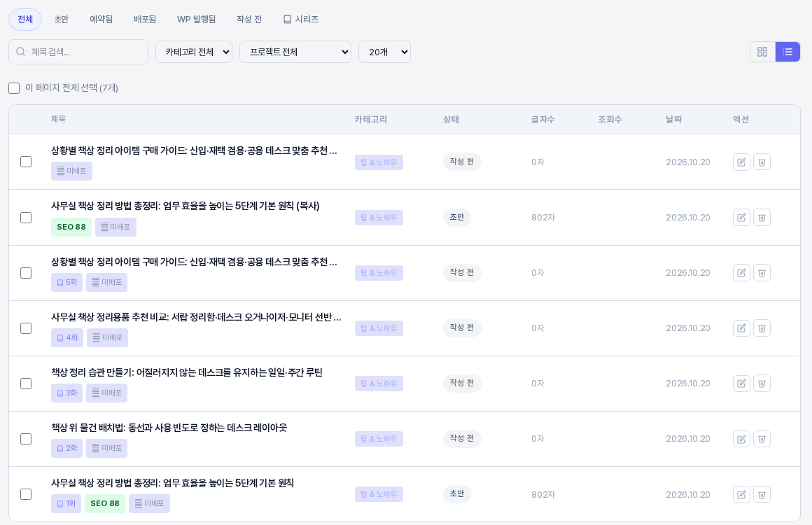The width and height of the screenshot is (812, 525).
Task: Edit the 사무실 책상 정리 방법 1화 post
Action: [741, 494]
